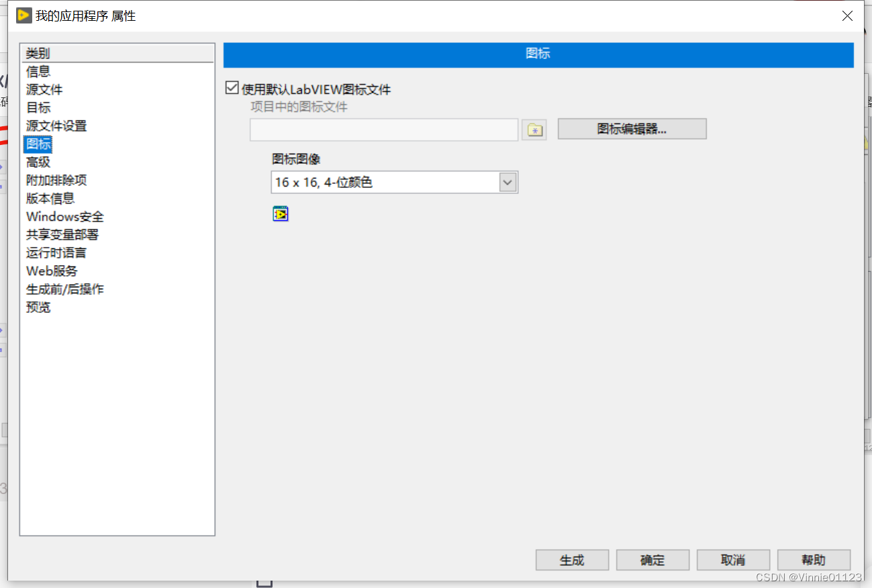Open the Web服务 category
This screenshot has height=588, width=872.
52,271
